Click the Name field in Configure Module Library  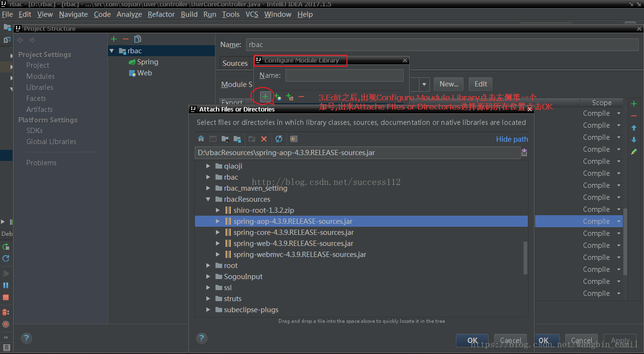344,75
